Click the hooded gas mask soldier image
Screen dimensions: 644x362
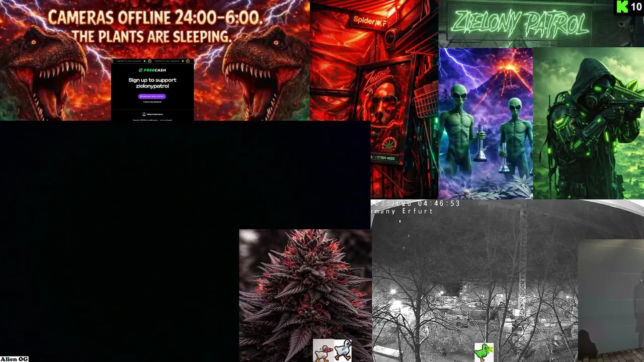point(588,124)
